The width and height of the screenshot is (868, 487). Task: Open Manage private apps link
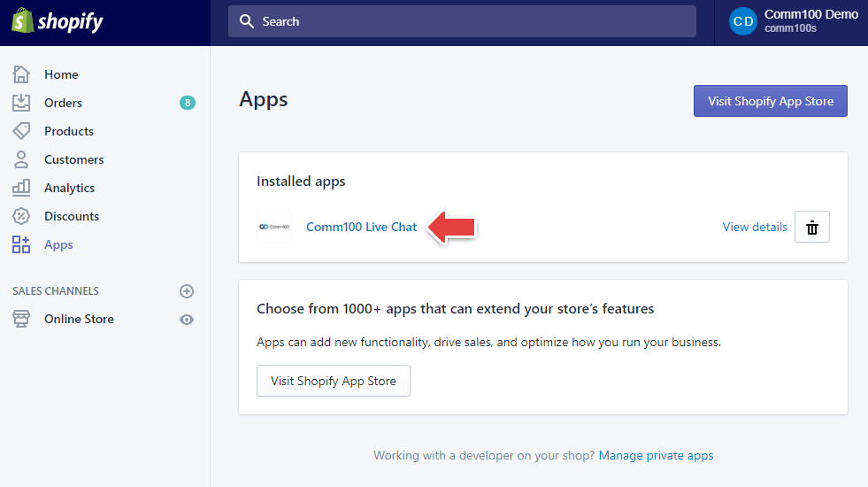[x=656, y=455]
